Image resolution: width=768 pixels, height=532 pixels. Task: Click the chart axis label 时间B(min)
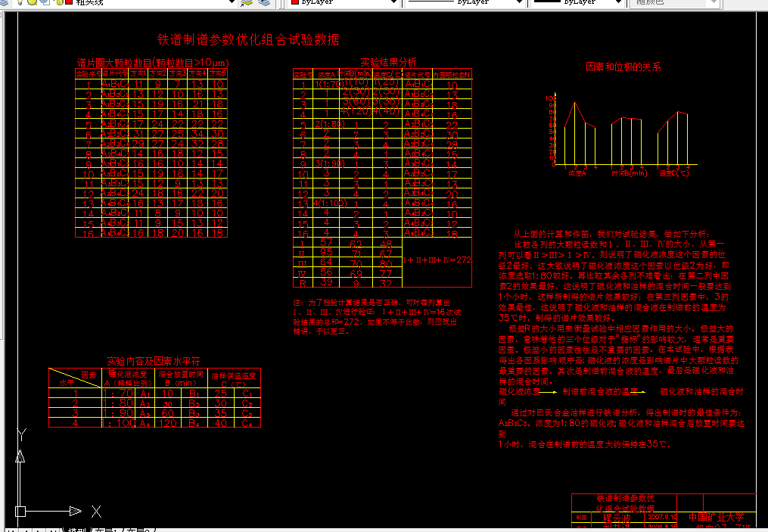pyautogui.click(x=630, y=173)
